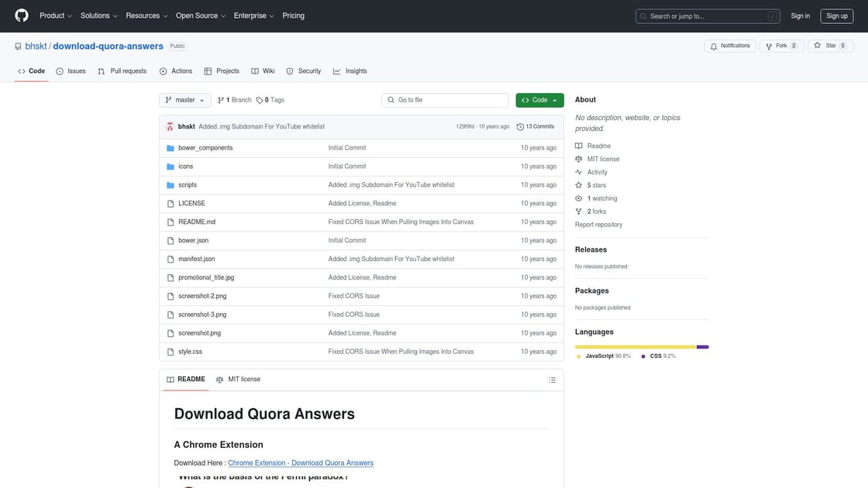This screenshot has width=868, height=488.
Task: Click the Notifications bell button
Action: pos(729,46)
